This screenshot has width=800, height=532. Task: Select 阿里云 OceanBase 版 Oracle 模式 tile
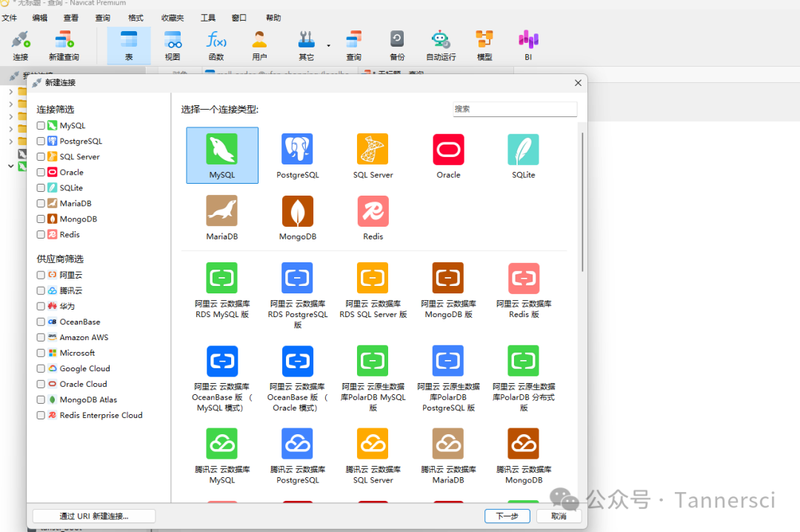(x=298, y=379)
